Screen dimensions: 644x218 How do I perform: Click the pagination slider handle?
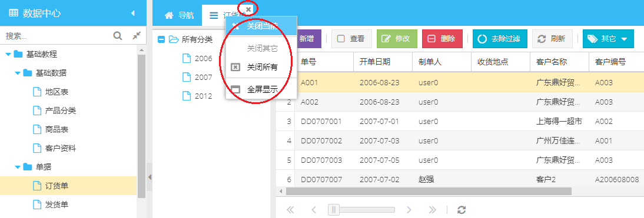tap(334, 210)
